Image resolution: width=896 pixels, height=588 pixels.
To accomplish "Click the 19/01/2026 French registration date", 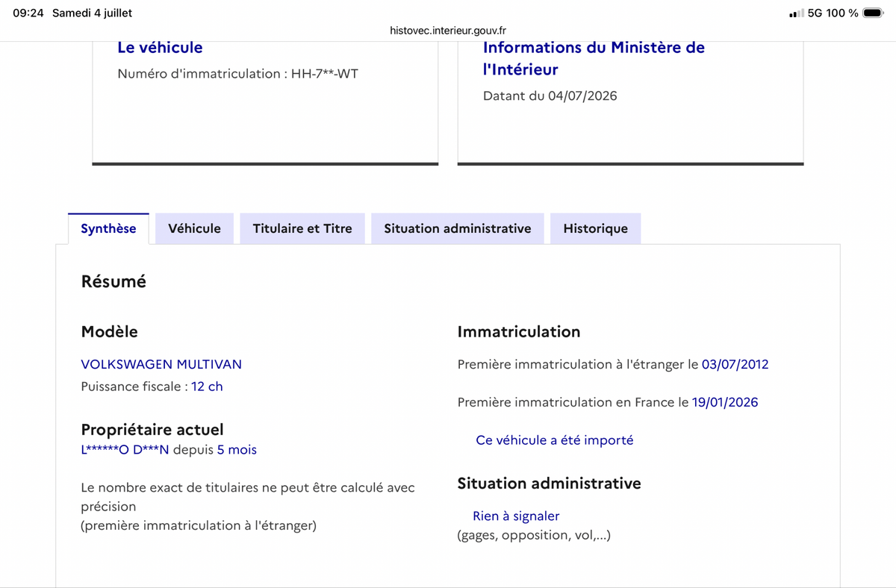I will click(x=725, y=402).
